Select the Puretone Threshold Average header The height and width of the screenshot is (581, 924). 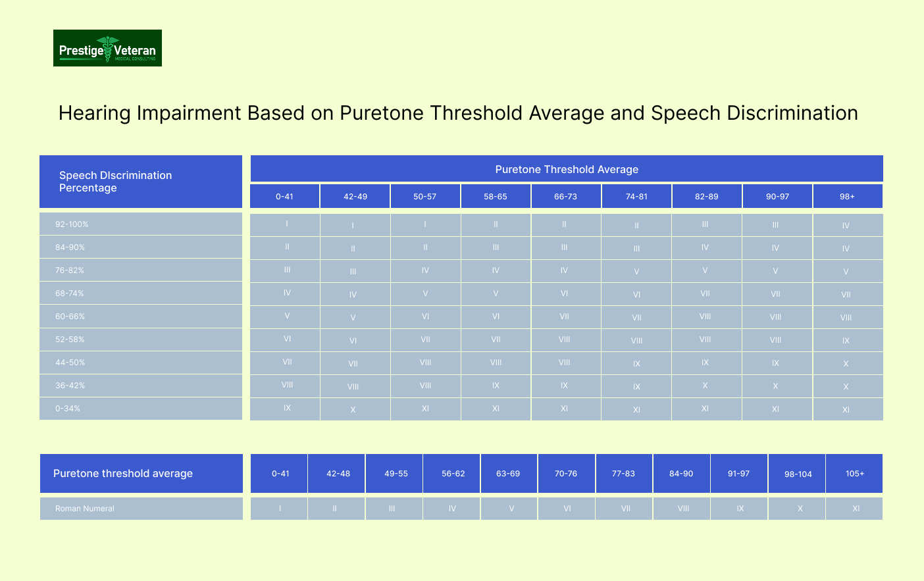point(566,169)
